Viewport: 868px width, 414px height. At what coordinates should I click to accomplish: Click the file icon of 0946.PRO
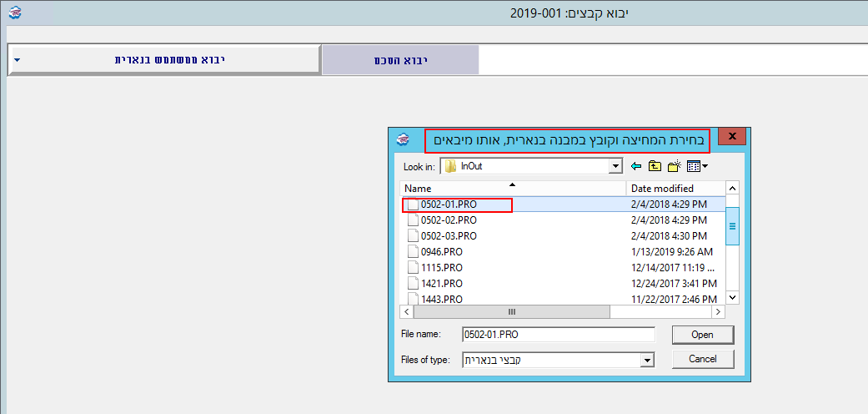(x=412, y=252)
